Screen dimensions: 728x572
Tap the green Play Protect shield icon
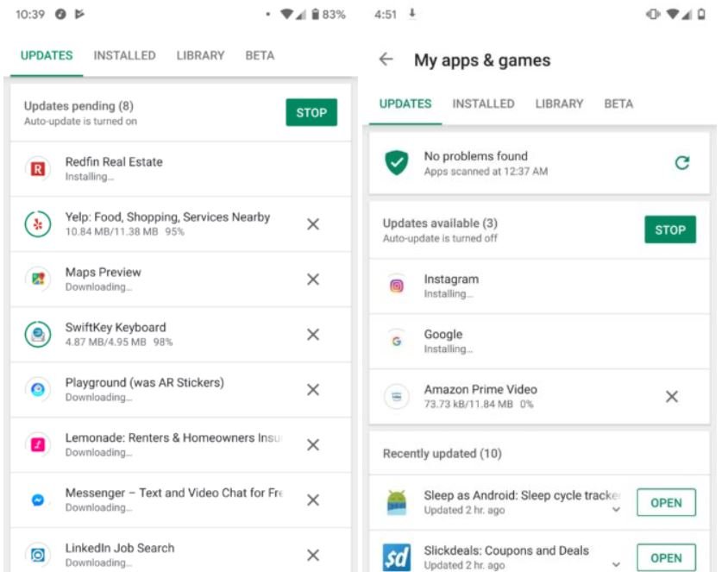pos(397,163)
